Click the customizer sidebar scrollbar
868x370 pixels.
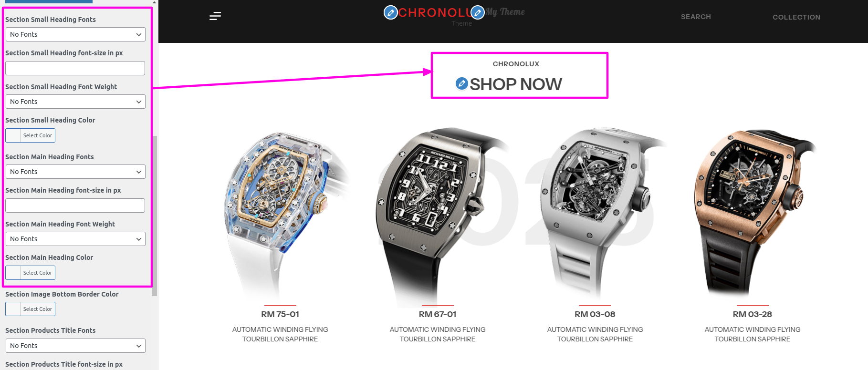click(x=155, y=216)
